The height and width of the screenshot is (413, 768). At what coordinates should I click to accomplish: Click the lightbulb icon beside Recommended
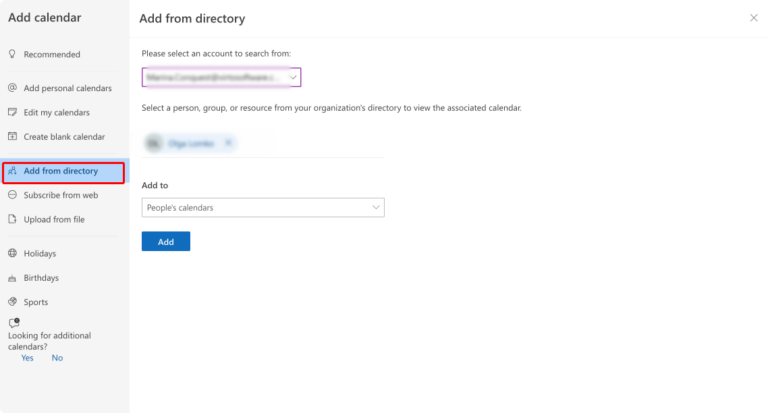point(12,54)
